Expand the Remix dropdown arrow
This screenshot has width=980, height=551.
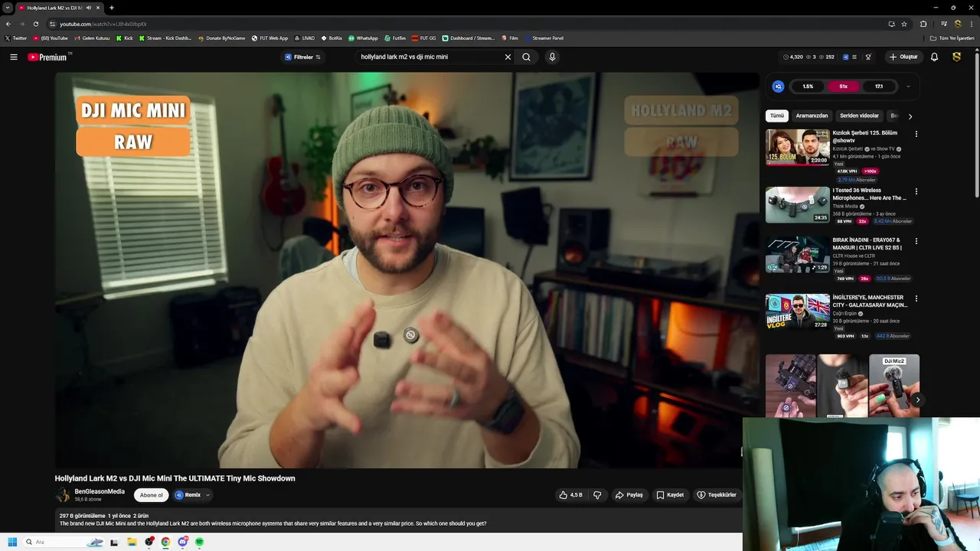207,495
